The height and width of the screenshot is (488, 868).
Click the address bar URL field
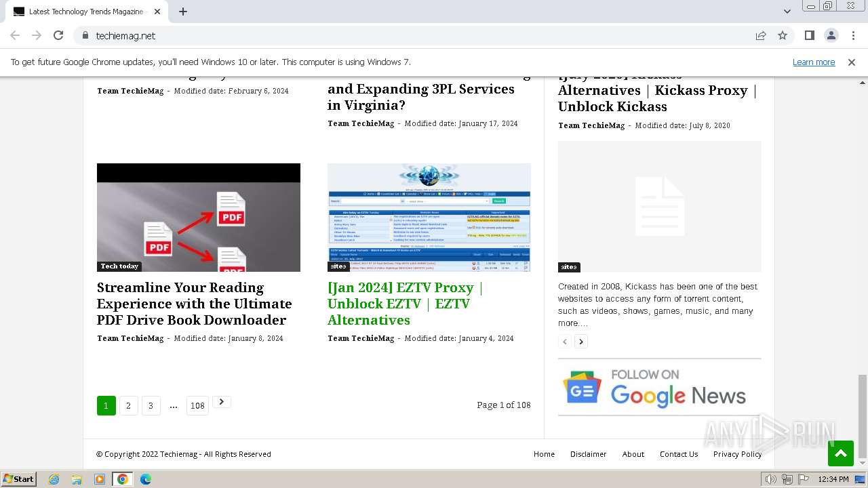(420, 35)
